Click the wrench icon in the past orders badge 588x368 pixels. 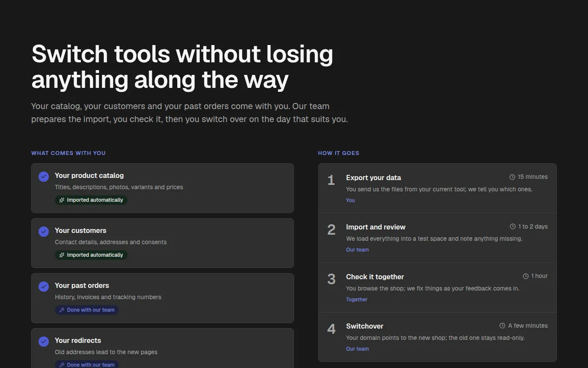tap(62, 310)
